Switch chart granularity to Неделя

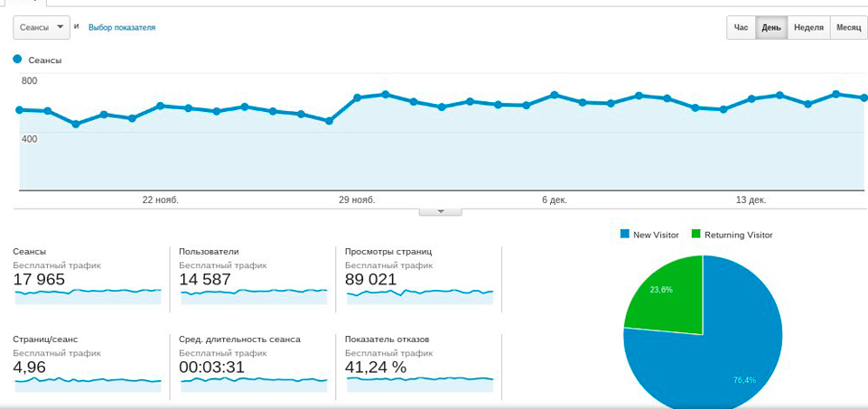(808, 27)
